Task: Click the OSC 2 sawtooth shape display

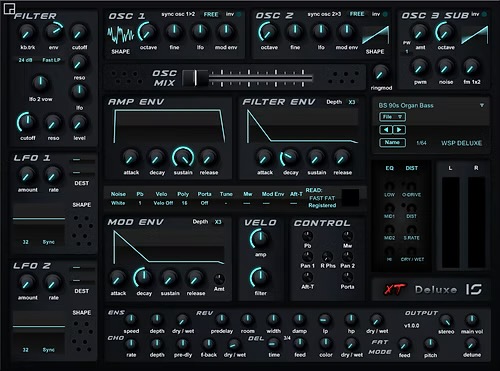Action: 376,35
